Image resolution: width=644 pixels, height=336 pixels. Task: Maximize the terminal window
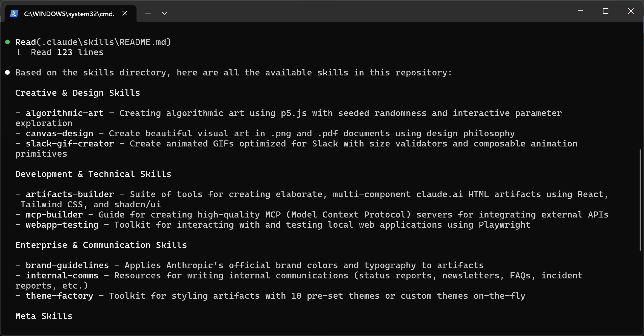606,11
